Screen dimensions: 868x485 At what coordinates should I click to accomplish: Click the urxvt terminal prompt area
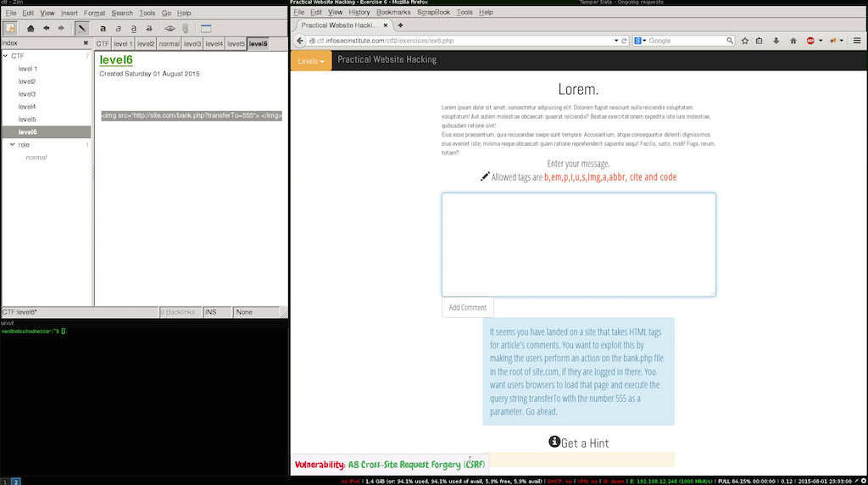coord(33,331)
